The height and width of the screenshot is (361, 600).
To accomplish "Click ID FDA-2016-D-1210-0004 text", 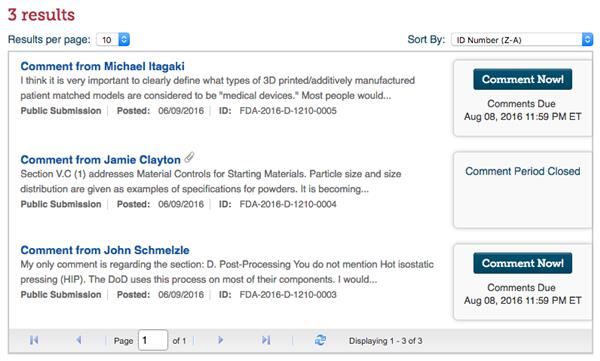I will [288, 204].
